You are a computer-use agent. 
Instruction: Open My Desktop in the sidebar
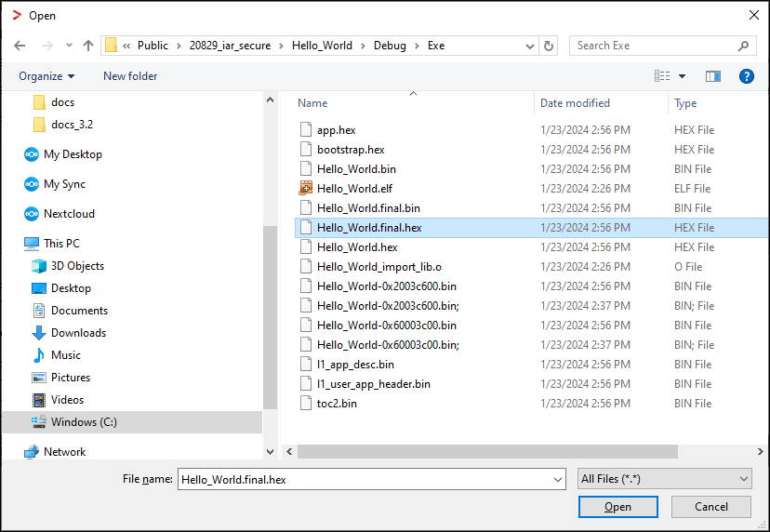click(x=63, y=154)
